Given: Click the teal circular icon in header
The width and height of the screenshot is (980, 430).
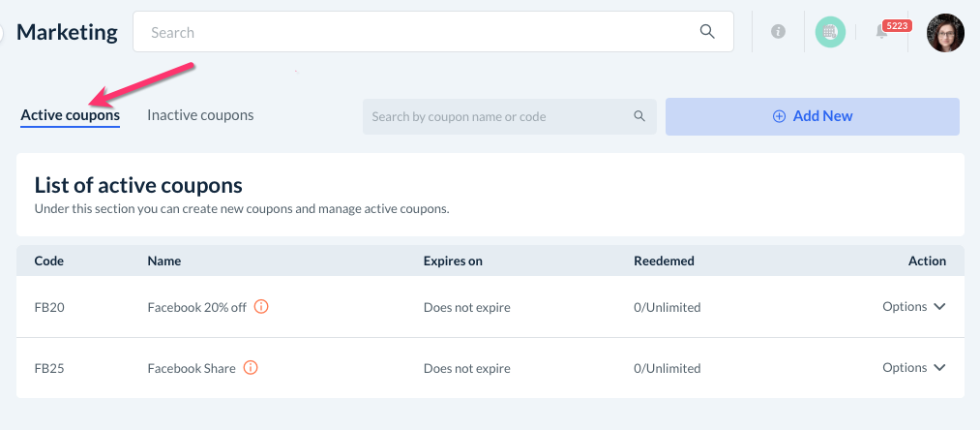Looking at the screenshot, I should (x=829, y=32).
